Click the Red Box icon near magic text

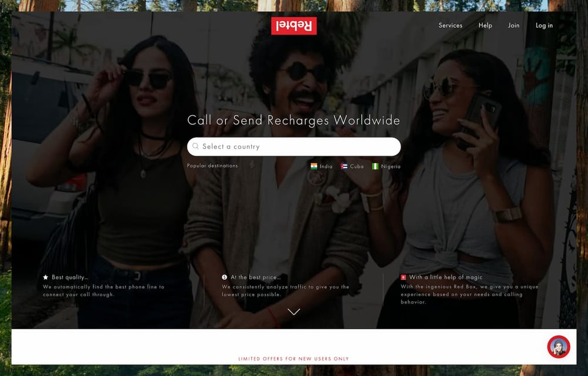pos(403,277)
